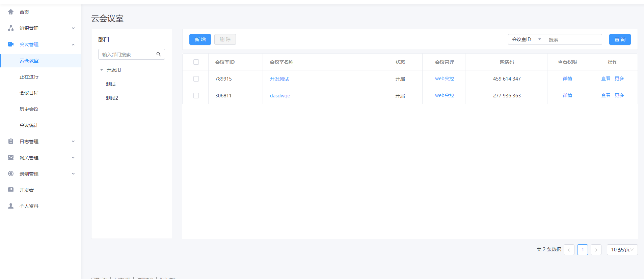Viewport: 644px width, 279px height.
Task: Open the dasdwqe meeting room link
Action: (280, 96)
